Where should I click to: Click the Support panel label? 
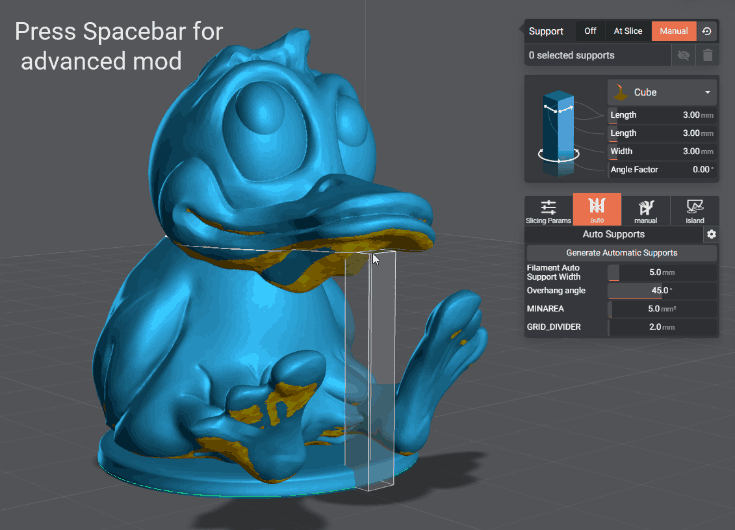point(546,31)
